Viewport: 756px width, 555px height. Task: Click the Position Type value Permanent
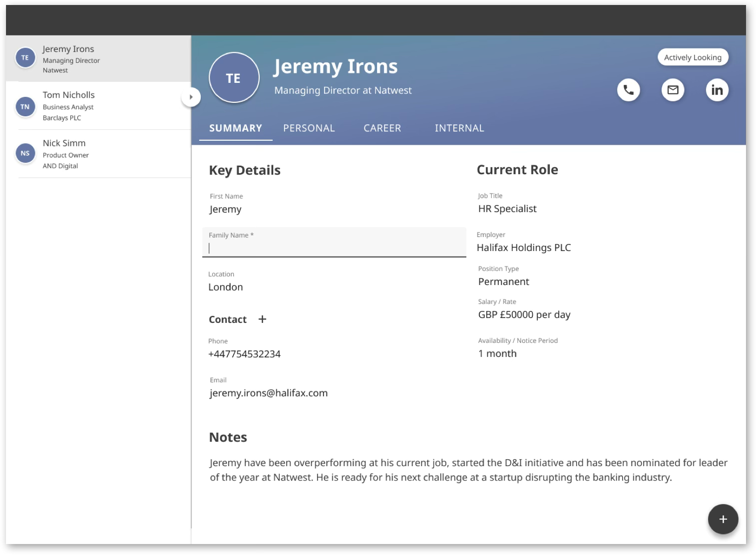click(504, 281)
